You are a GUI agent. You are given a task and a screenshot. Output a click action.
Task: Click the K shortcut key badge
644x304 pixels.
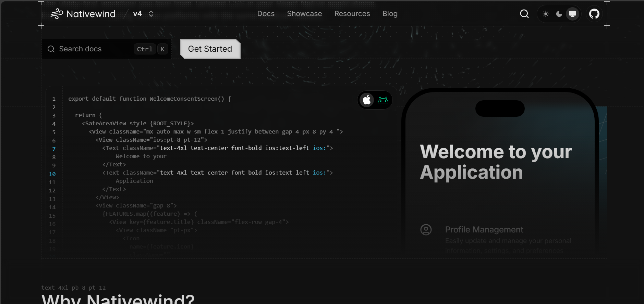click(162, 49)
